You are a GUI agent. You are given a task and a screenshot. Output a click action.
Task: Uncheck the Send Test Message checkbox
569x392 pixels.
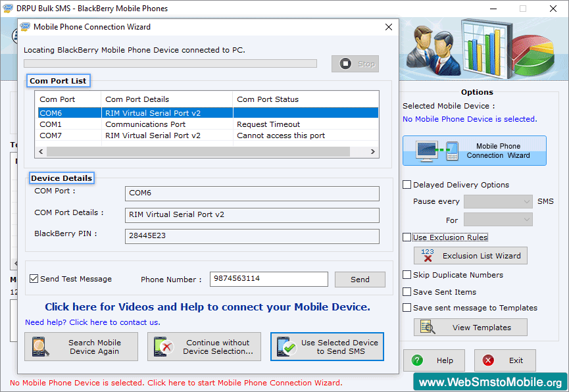[34, 279]
